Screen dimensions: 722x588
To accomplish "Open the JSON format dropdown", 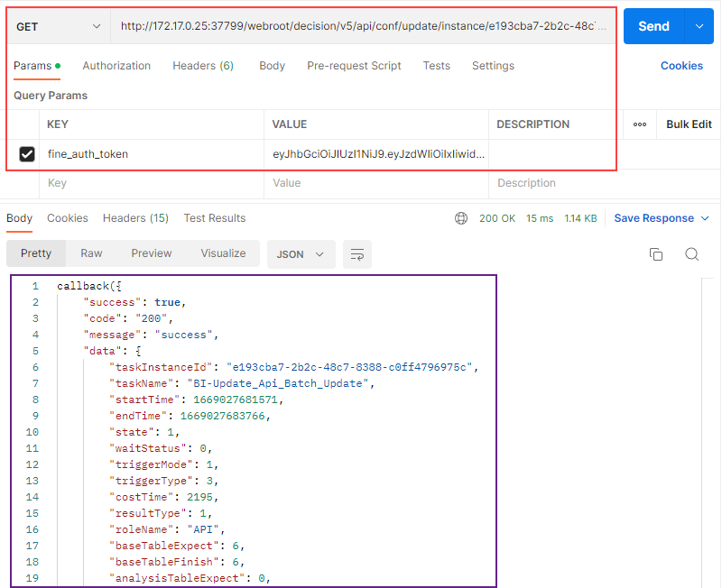I will [301, 254].
